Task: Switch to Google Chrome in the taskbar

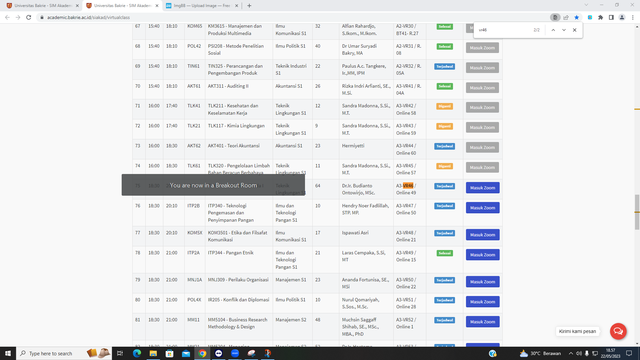Action: pyautogui.click(x=202, y=353)
